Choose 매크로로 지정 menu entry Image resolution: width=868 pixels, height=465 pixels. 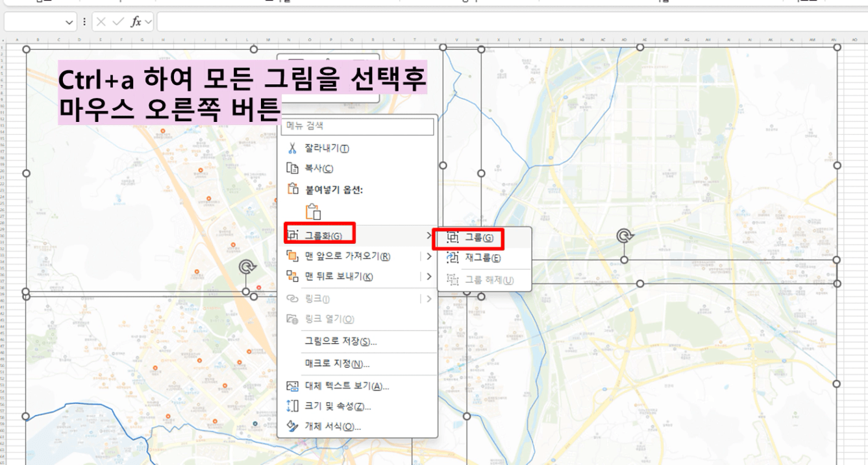pyautogui.click(x=337, y=363)
